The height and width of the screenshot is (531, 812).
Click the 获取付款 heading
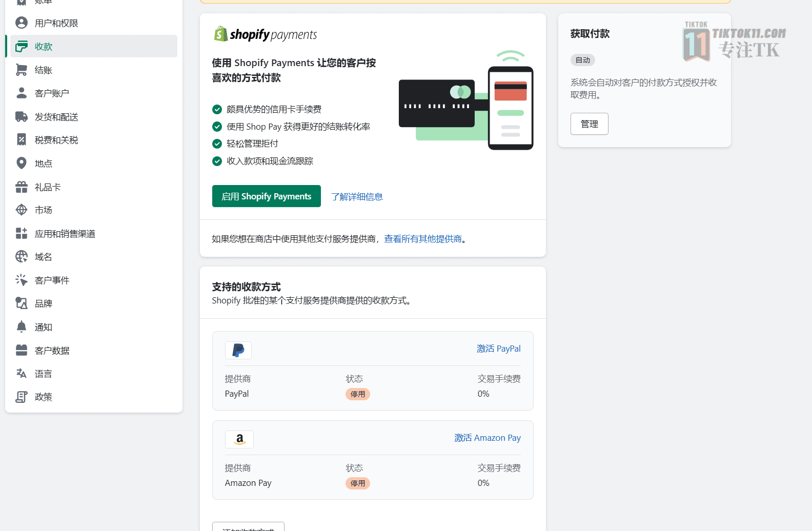[x=590, y=34]
